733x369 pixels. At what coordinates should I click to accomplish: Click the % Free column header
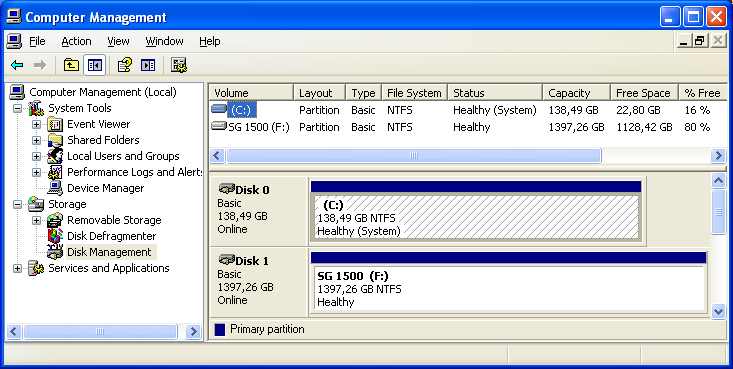pyautogui.click(x=703, y=93)
